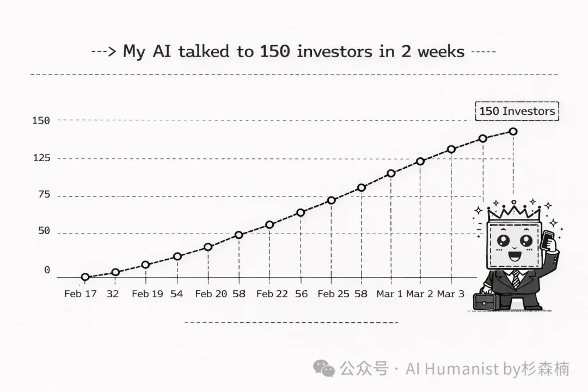Click the arrow before the chart title
The height and width of the screenshot is (392, 588).
pyautogui.click(x=103, y=52)
